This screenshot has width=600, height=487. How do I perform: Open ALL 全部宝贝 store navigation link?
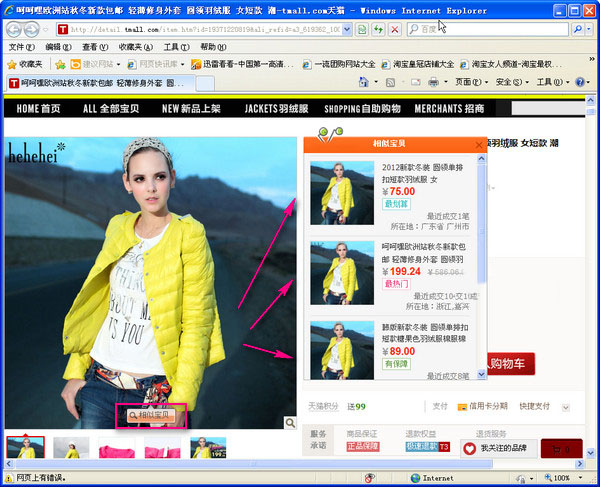(111, 109)
